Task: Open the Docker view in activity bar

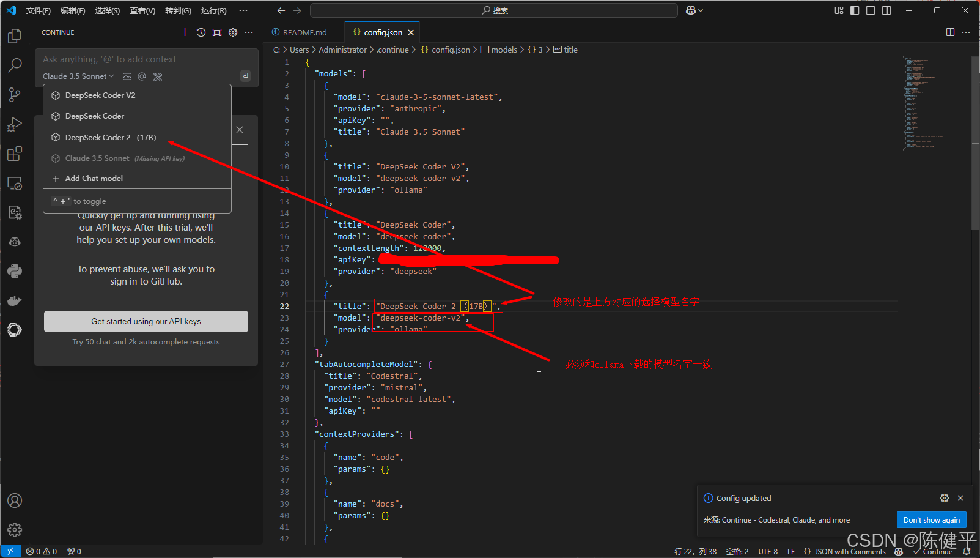Action: [x=15, y=300]
